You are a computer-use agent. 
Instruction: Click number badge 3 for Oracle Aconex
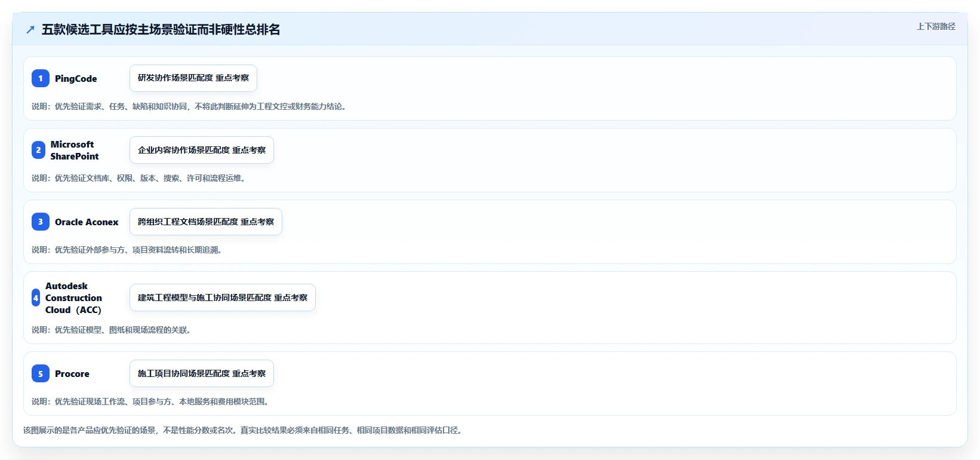41,222
